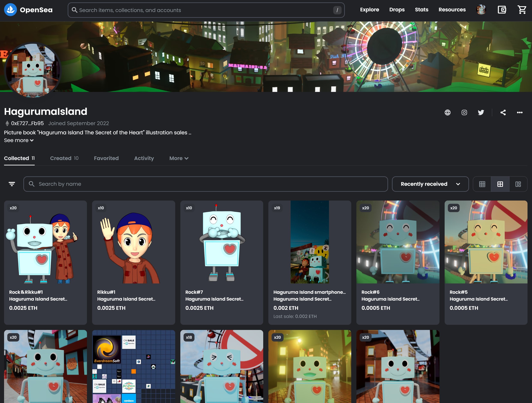The width and height of the screenshot is (532, 403).
Task: Open the Instagram profile link icon
Action: coord(464,112)
